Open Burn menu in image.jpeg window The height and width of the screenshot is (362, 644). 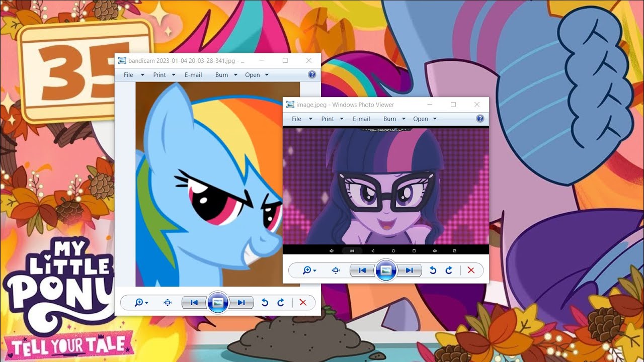coord(389,119)
